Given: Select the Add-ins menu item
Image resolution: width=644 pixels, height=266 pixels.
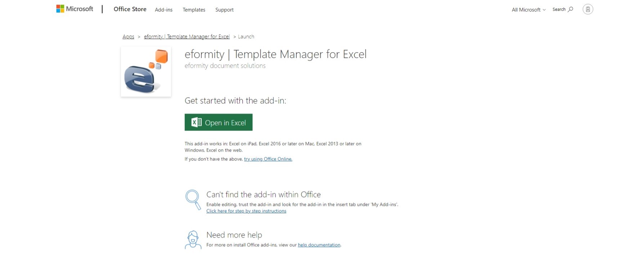Looking at the screenshot, I should coord(164,10).
